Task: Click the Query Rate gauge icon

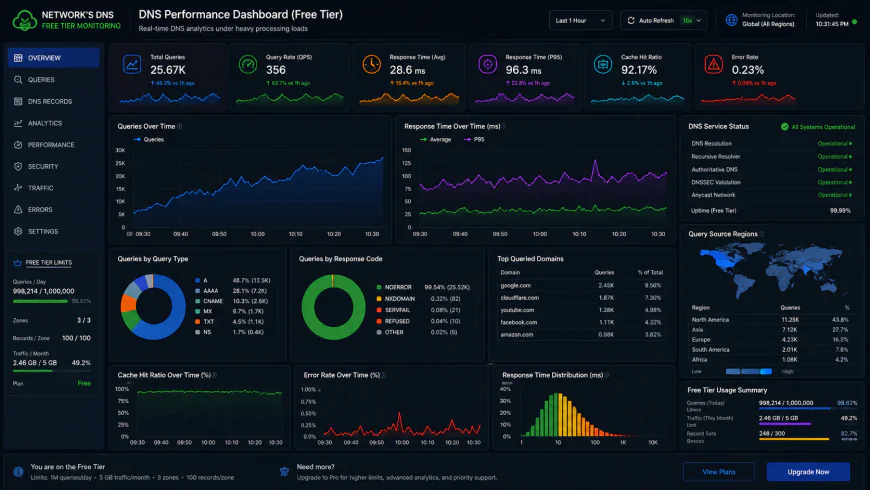Action: (248, 64)
